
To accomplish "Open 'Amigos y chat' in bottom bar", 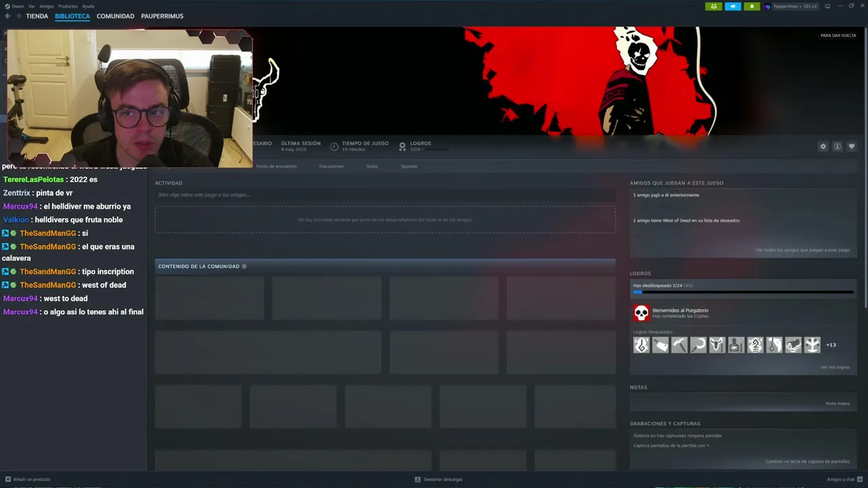I will point(844,479).
